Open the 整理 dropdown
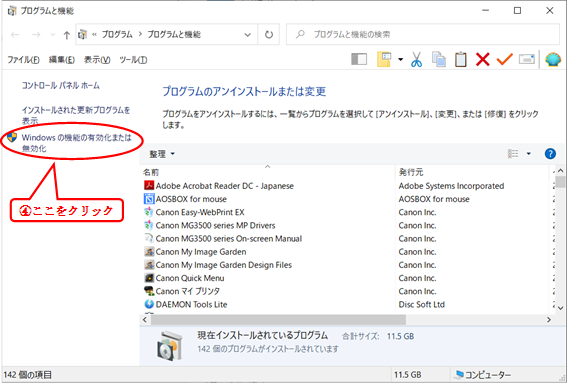Viewport: 567px width, 383px height. 162,154
